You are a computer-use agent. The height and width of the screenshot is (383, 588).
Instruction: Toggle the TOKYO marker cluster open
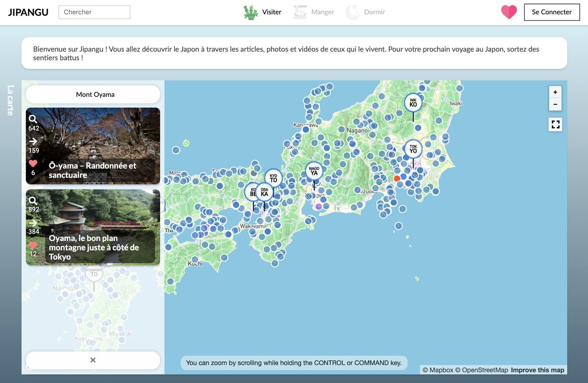coord(413,148)
